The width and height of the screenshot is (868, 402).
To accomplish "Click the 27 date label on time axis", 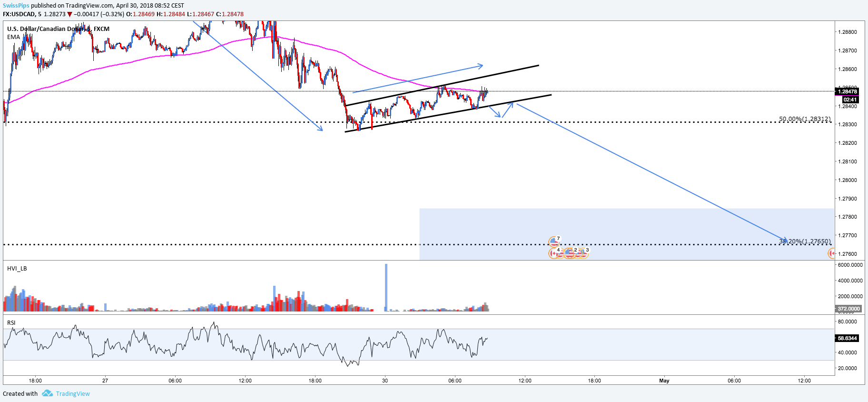I will click(x=105, y=381).
